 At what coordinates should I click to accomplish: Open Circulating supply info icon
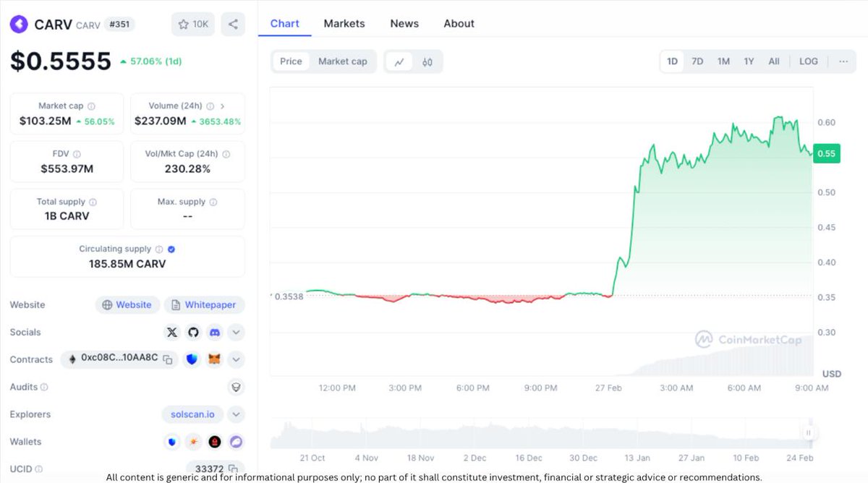click(x=158, y=249)
